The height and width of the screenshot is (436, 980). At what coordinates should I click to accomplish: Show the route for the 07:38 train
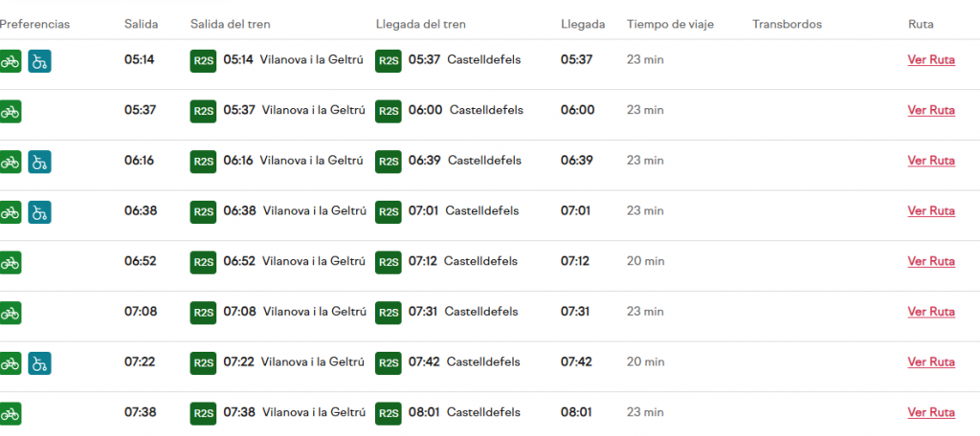(x=930, y=413)
